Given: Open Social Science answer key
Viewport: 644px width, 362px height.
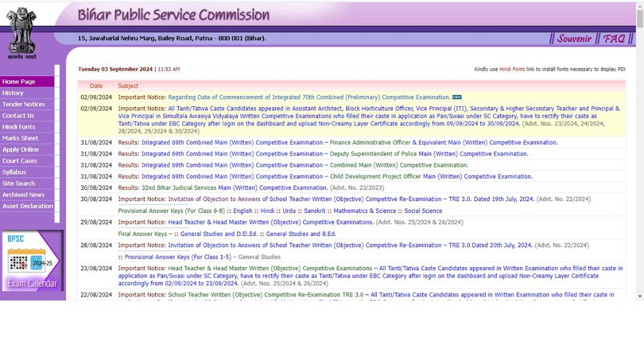Looking at the screenshot, I should (x=423, y=211).
